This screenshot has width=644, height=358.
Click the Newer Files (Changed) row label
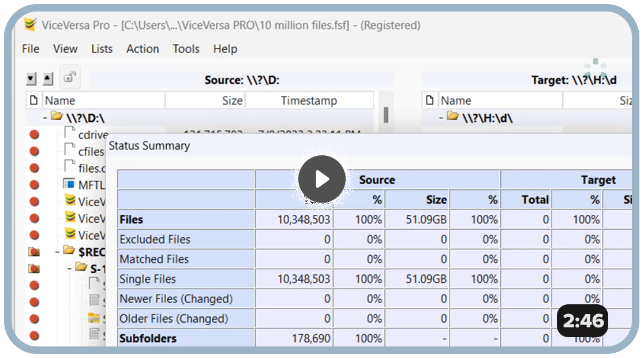pos(176,299)
